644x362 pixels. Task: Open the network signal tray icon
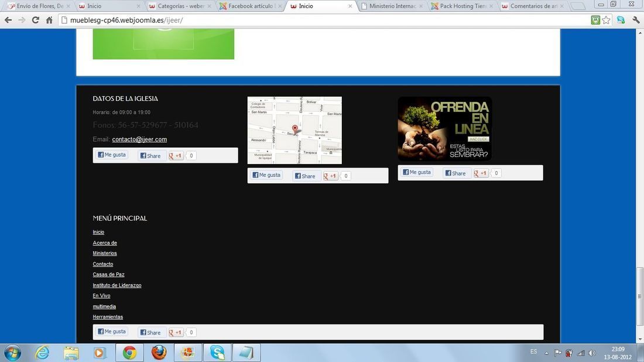pyautogui.click(x=581, y=353)
